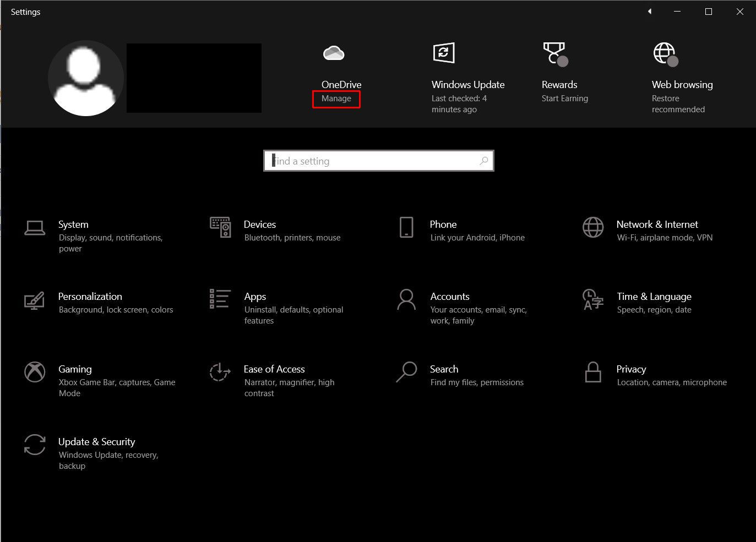Click the Rewards medal icon

(555, 54)
